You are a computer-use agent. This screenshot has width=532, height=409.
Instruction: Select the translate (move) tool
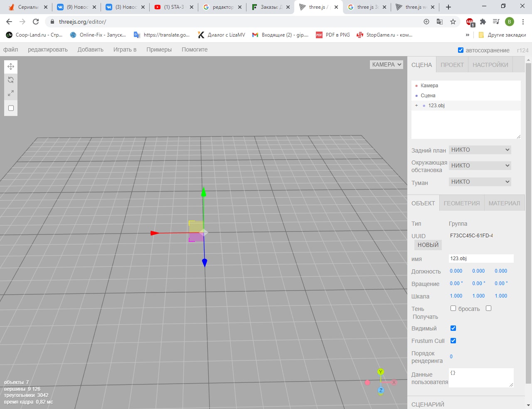click(11, 67)
